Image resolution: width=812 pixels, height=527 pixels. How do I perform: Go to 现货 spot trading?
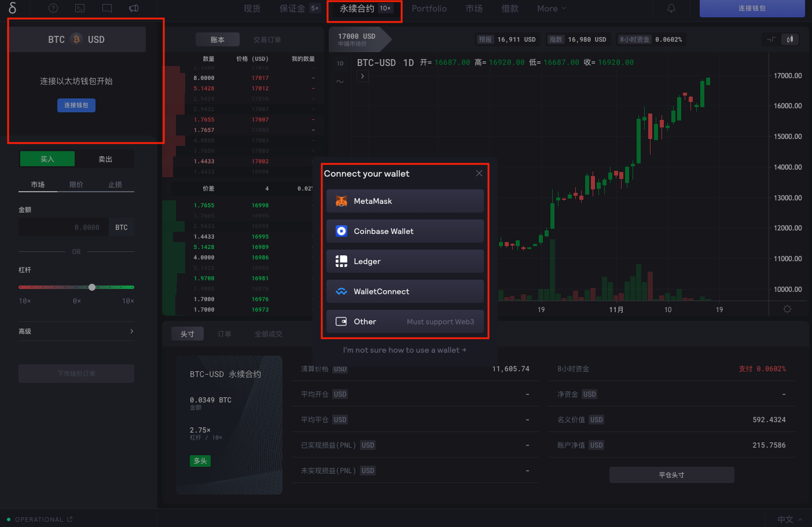(x=252, y=9)
